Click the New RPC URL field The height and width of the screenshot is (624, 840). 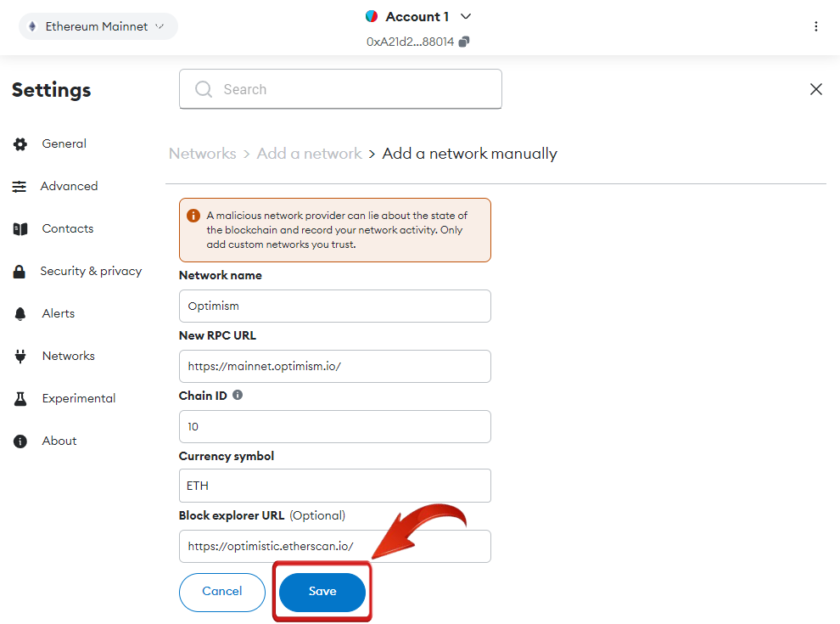point(335,366)
